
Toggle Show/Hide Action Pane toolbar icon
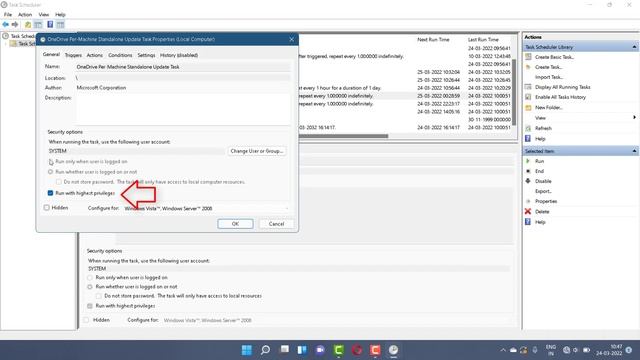60,24
